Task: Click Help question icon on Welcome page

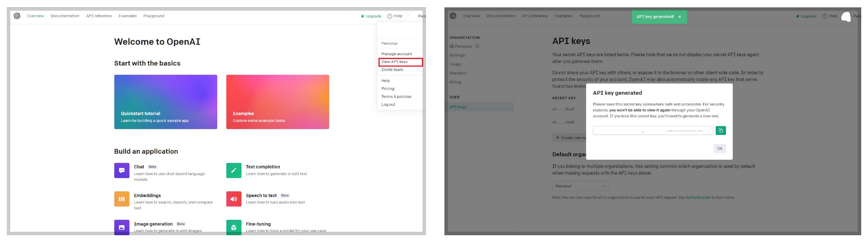Action: [x=390, y=16]
